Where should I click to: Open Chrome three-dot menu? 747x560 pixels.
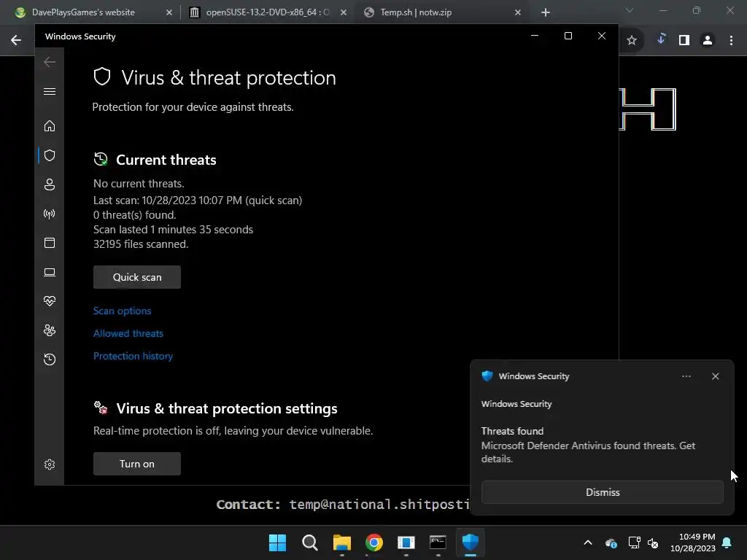(731, 41)
